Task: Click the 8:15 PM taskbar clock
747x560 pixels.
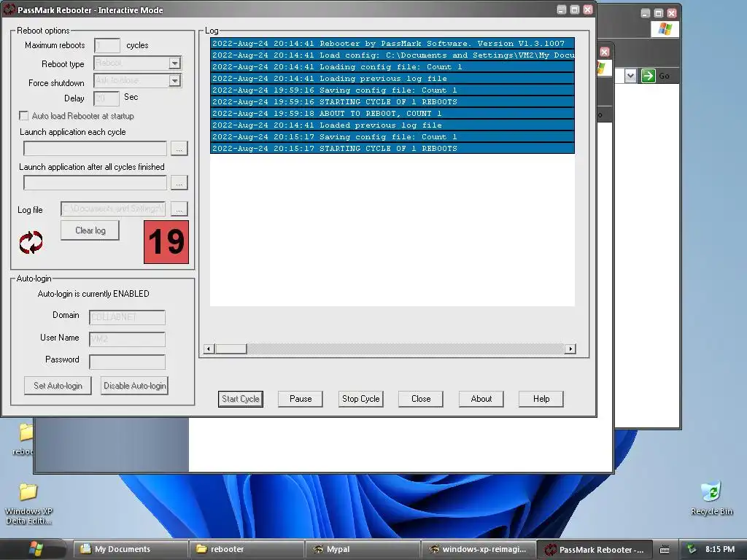Action: 720,549
